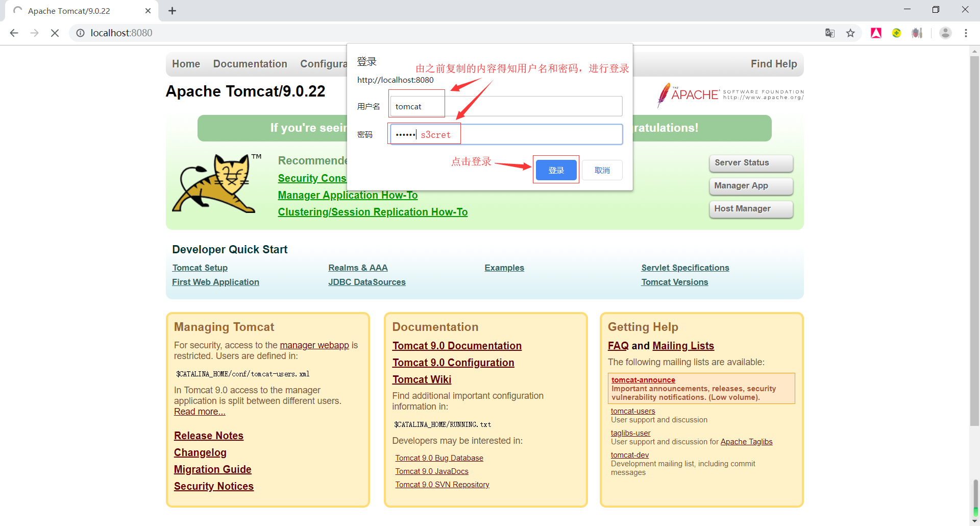Open the red Adobe extension icon
Screen dimensions: 980x526
tap(876, 33)
